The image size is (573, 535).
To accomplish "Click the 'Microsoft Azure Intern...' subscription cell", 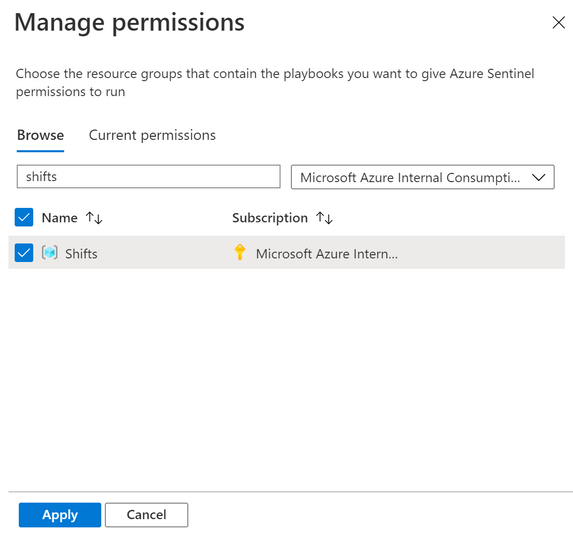I will 327,254.
